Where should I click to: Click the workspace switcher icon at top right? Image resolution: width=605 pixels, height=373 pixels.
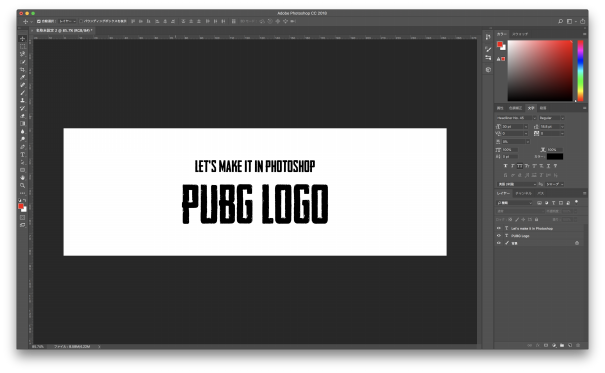(570, 21)
